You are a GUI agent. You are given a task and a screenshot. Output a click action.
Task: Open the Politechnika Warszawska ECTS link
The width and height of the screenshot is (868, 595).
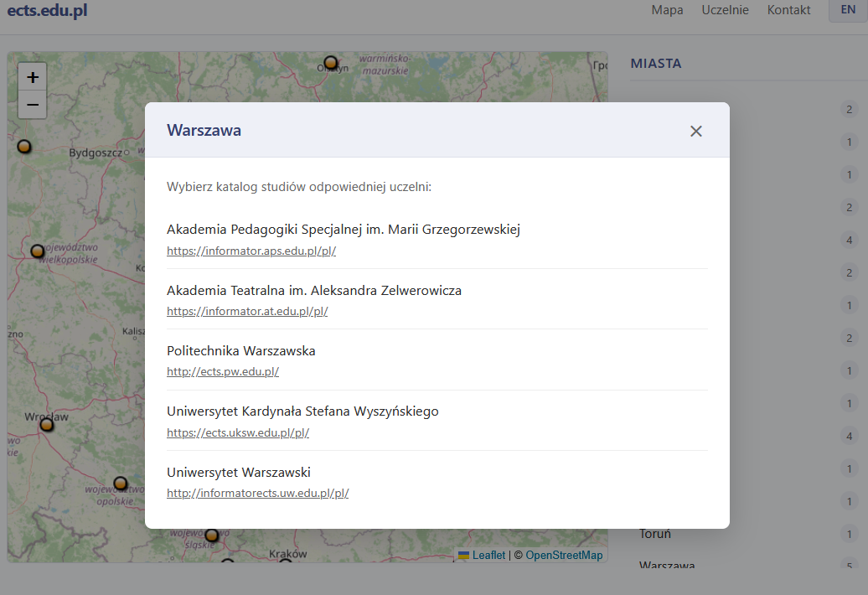click(x=222, y=370)
